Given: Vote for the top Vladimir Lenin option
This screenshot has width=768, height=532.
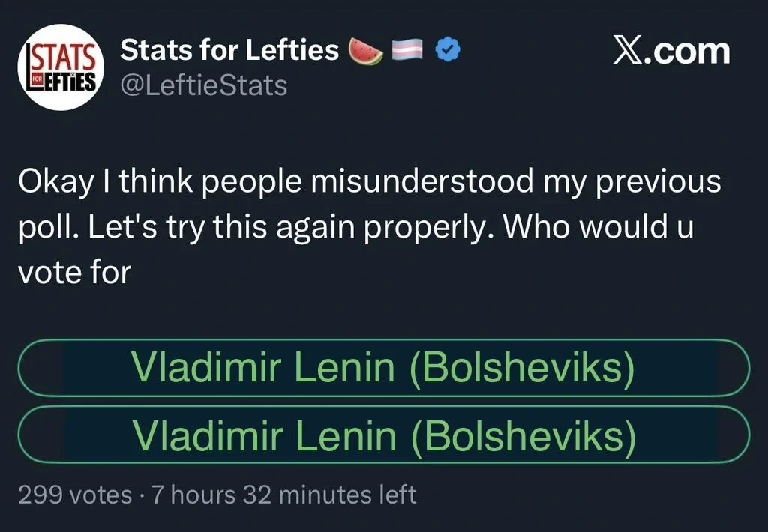Looking at the screenshot, I should click(x=382, y=367).
